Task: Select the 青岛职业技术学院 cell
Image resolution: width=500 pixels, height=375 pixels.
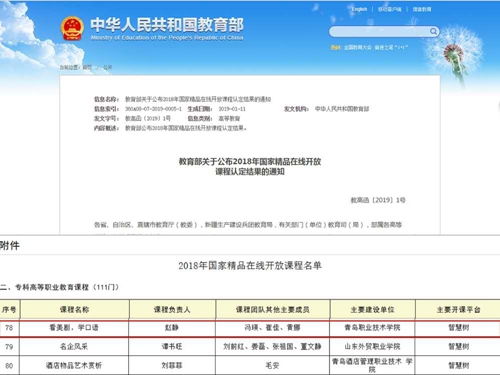Action: (x=372, y=328)
